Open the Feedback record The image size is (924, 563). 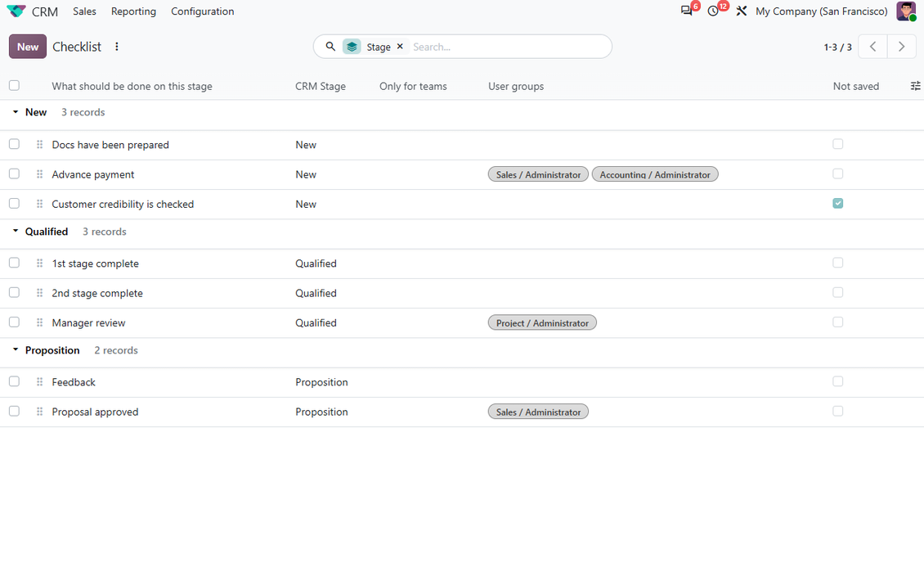(74, 382)
